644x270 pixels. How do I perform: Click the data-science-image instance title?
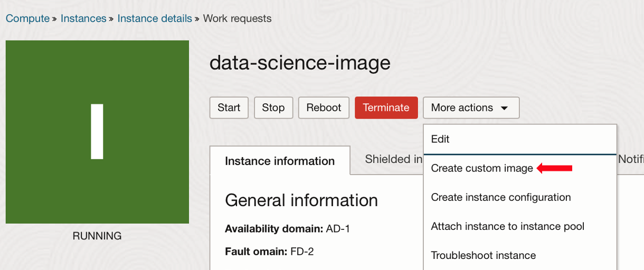300,63
